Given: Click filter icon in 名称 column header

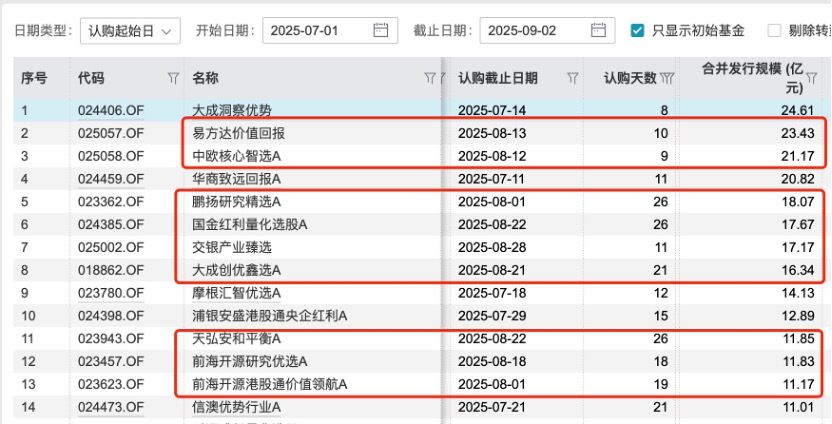Looking at the screenshot, I should [430, 78].
